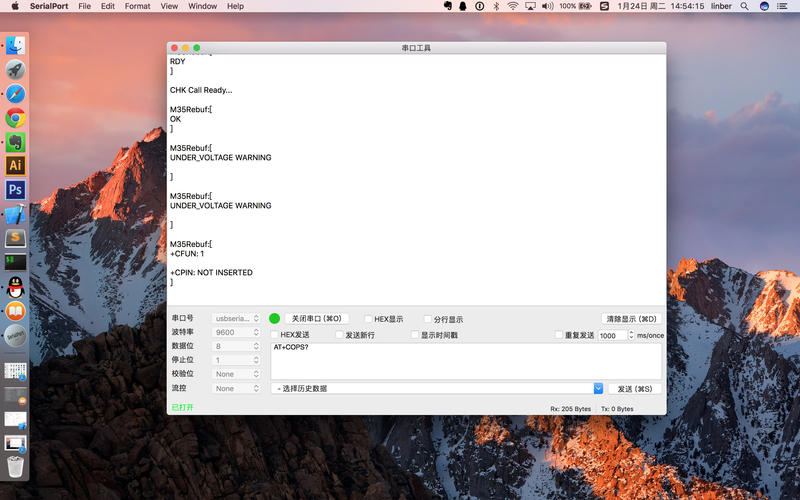The height and width of the screenshot is (500, 800).
Task: Click the 1000 ms repeat interval field
Action: (x=612, y=335)
